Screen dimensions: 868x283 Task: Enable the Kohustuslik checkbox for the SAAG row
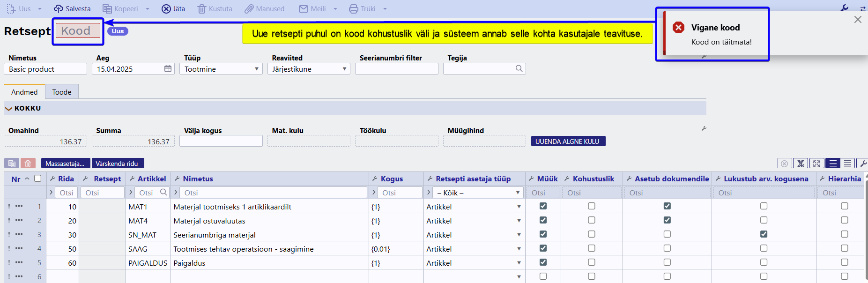click(x=592, y=248)
